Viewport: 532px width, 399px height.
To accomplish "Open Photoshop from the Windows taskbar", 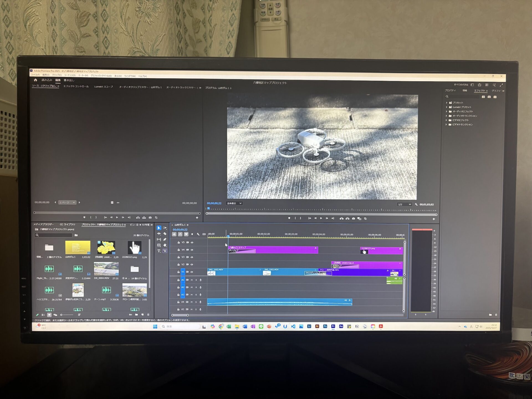I will 325,327.
